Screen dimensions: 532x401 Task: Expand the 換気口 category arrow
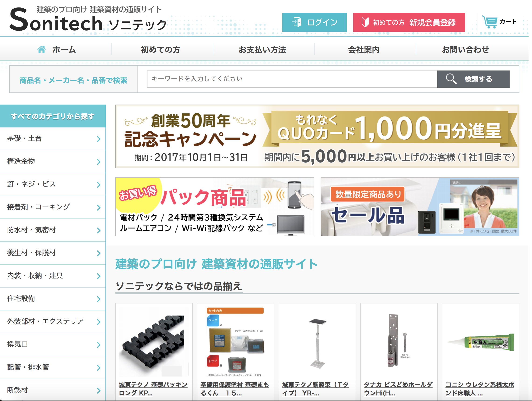[99, 345]
